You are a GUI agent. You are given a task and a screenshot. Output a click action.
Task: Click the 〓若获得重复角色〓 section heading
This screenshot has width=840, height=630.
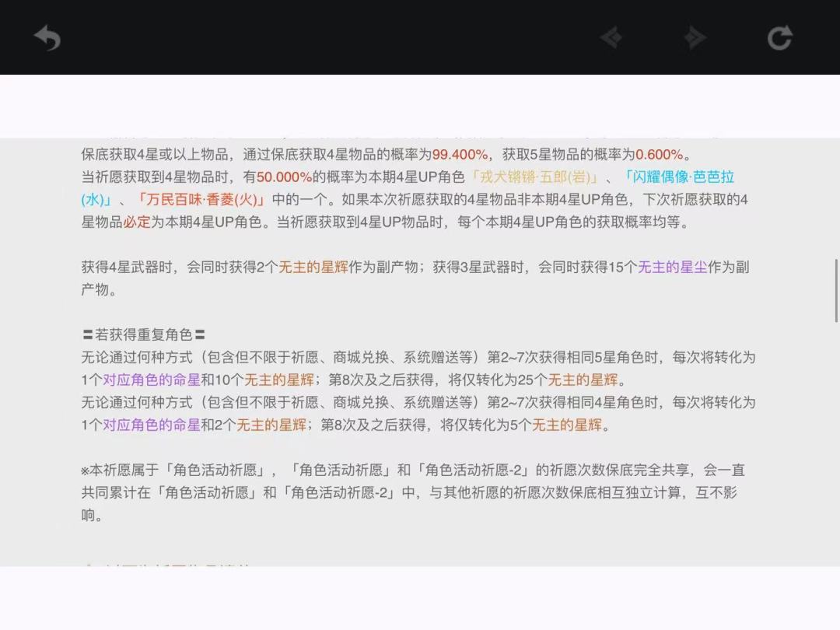pos(144,334)
